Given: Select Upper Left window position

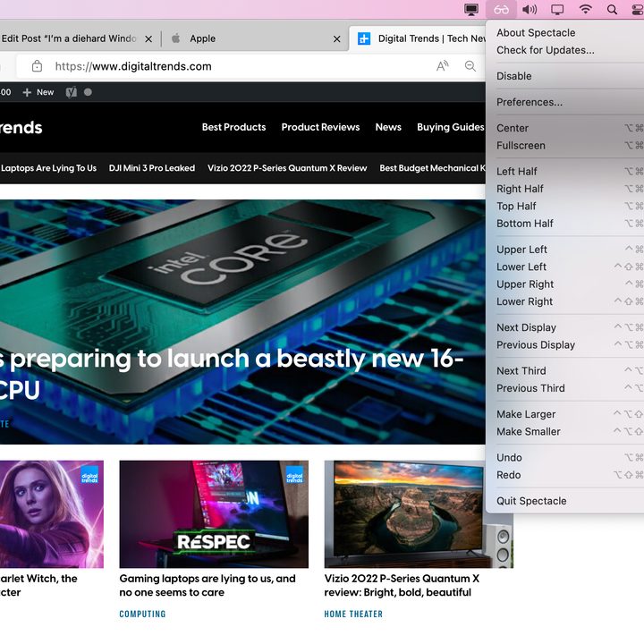Looking at the screenshot, I should click(x=564, y=250).
